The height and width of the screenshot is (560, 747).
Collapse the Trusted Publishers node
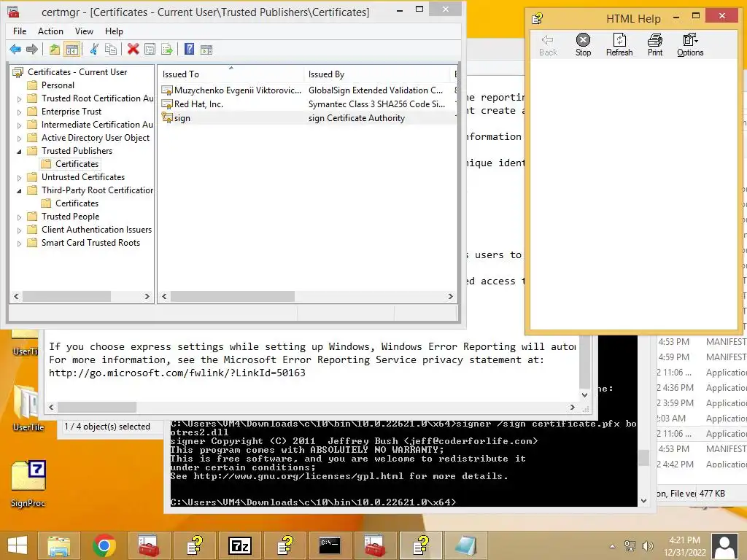coord(19,152)
